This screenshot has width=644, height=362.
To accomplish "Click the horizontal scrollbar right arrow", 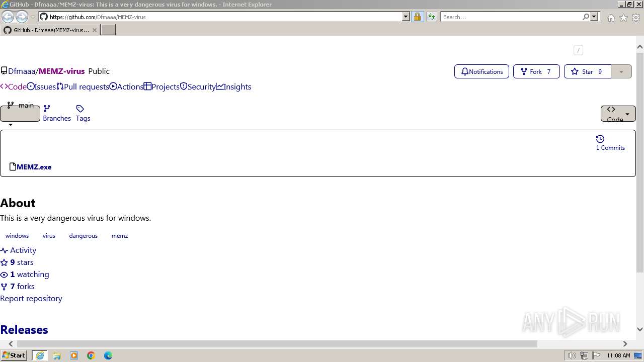I will (x=625, y=344).
